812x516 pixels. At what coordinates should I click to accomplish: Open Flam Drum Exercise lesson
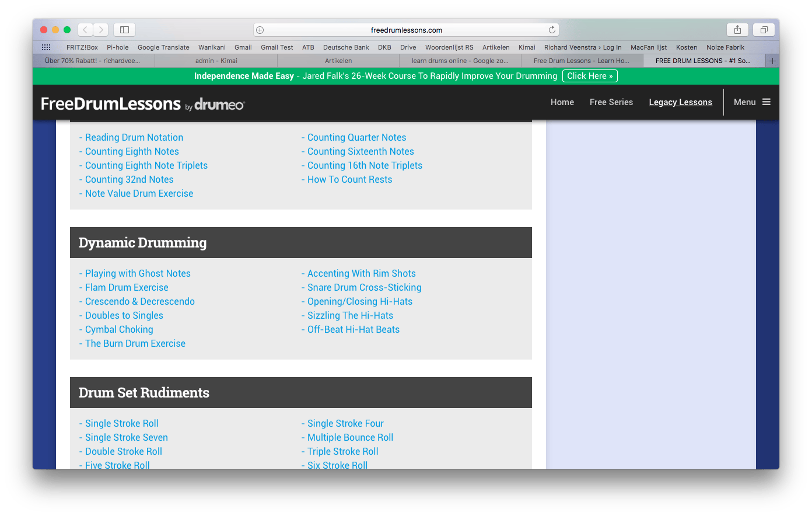pos(127,287)
